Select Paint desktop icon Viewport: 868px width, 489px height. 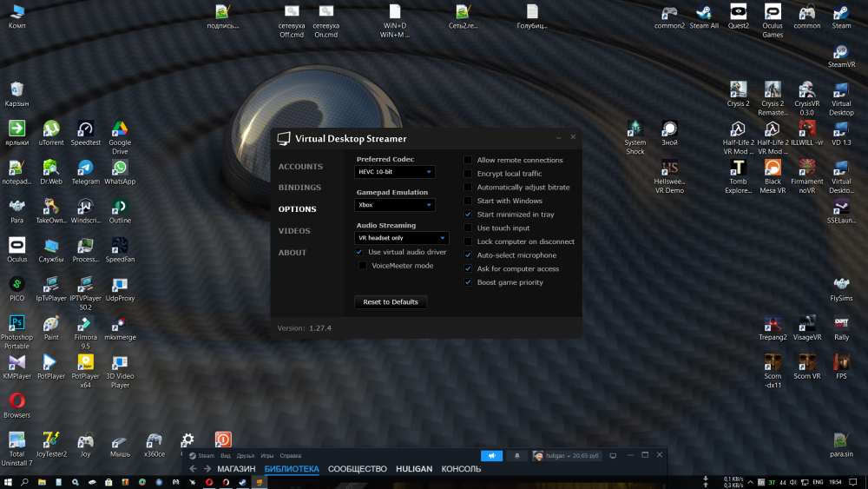click(x=51, y=327)
